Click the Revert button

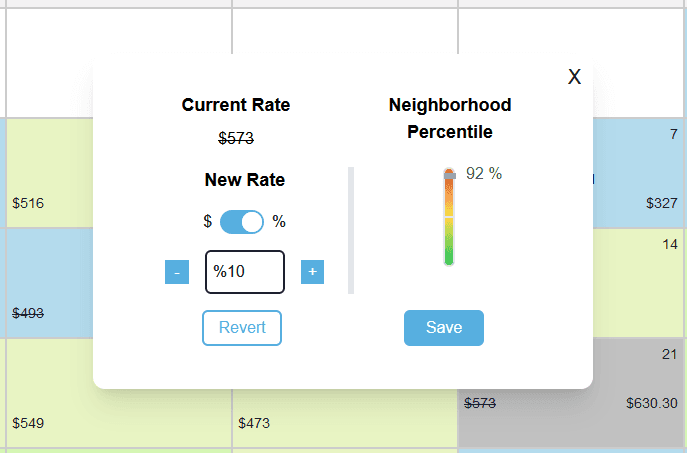pyautogui.click(x=242, y=328)
